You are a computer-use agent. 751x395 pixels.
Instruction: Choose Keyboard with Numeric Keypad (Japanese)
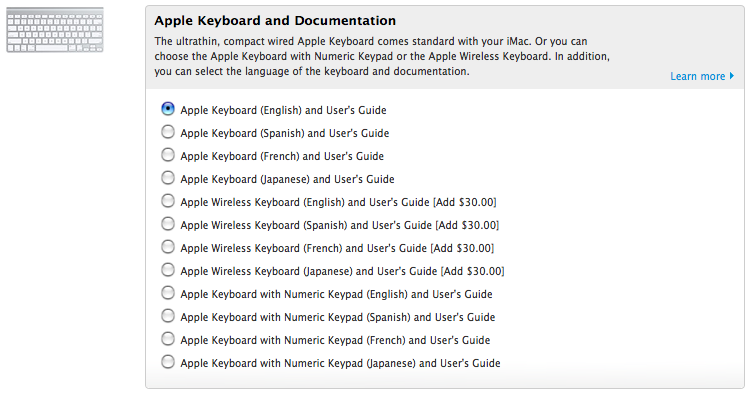[168, 361]
